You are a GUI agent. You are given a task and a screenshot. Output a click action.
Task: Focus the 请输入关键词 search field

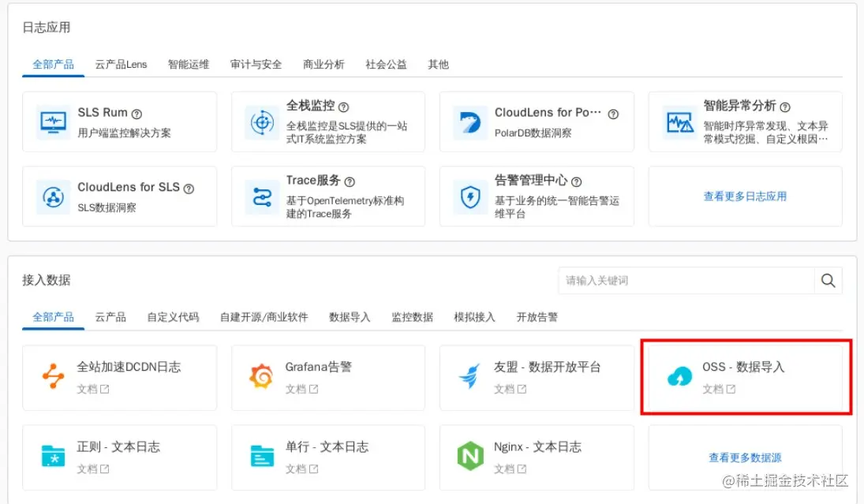pyautogui.click(x=686, y=280)
